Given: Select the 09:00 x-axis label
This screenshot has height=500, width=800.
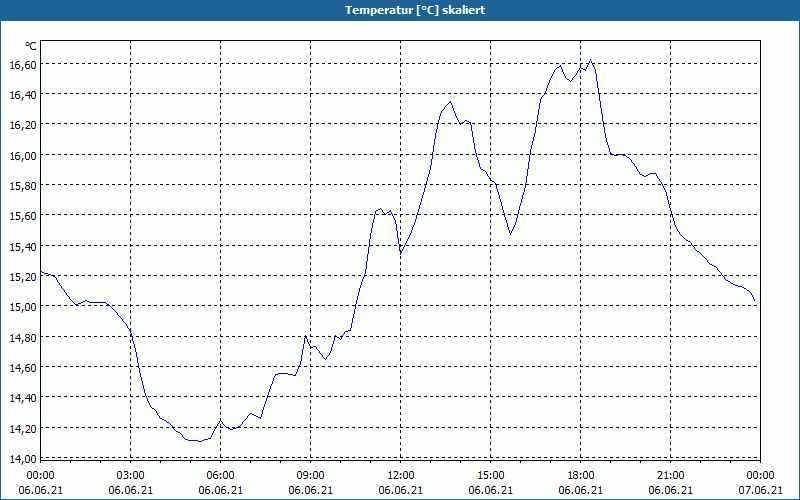Looking at the screenshot, I should point(311,476).
